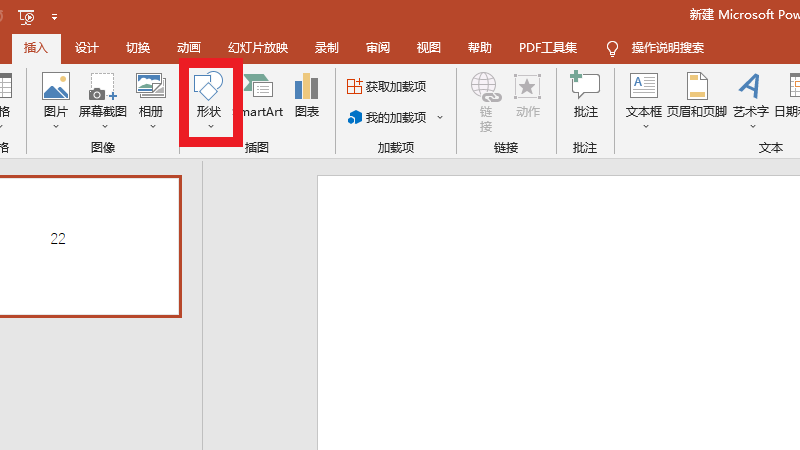Click the Photo Album (相册) icon
Viewport: 800px width, 450px height.
coord(151,91)
